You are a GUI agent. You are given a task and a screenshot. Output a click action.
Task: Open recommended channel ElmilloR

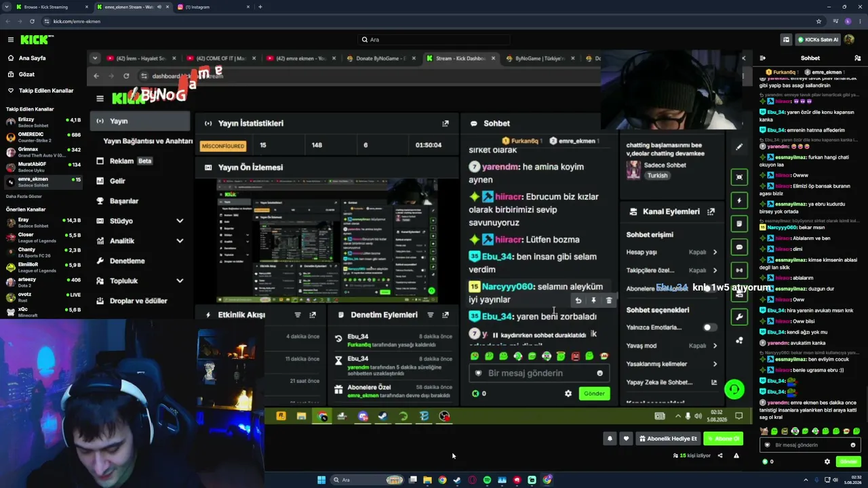tap(42, 267)
